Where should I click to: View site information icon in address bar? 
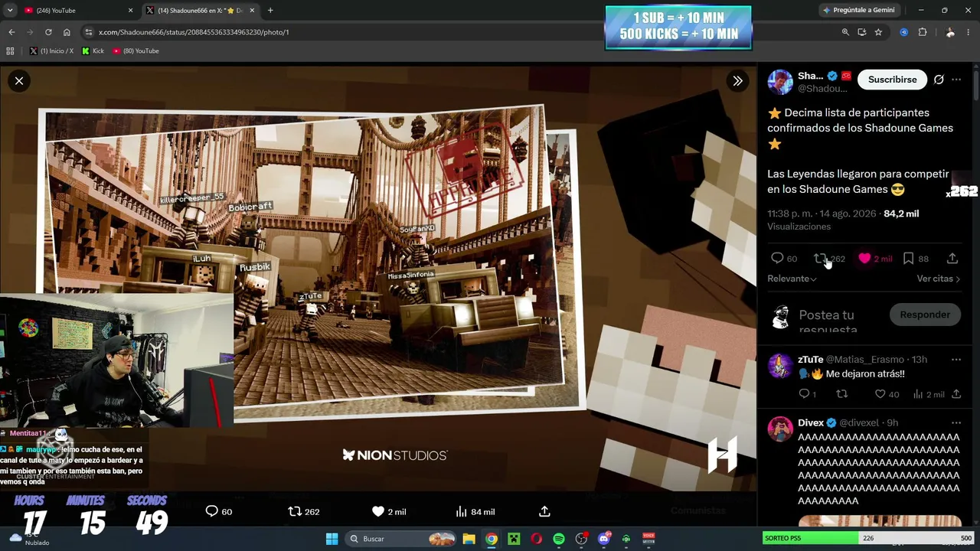click(x=89, y=32)
